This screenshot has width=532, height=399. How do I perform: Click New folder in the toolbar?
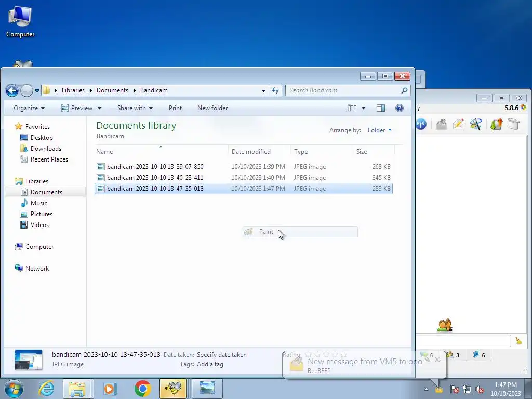click(x=212, y=108)
